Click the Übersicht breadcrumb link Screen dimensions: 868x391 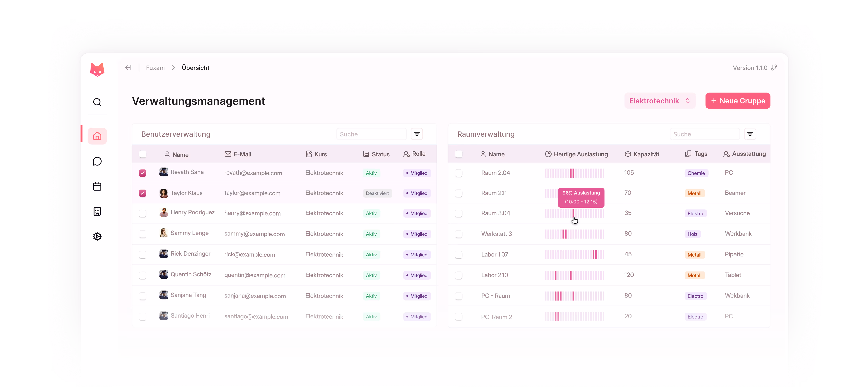pos(195,68)
